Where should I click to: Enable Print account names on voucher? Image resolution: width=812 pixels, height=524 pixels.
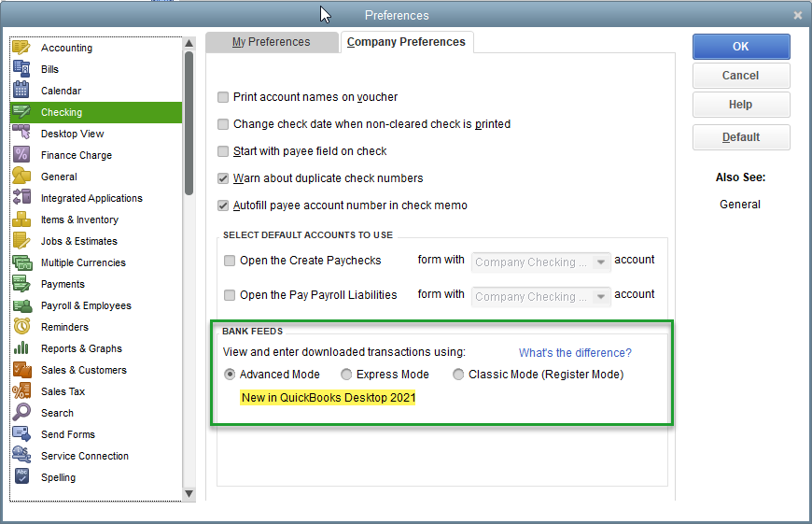223,97
